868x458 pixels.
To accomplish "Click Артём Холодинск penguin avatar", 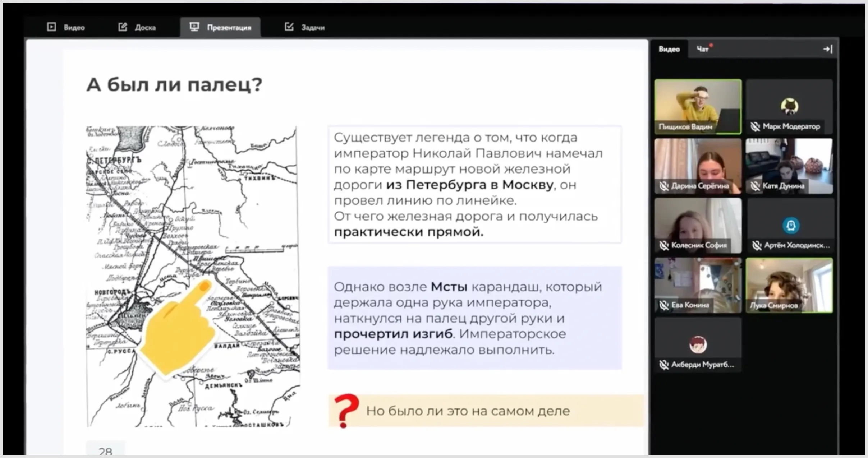I will [790, 226].
